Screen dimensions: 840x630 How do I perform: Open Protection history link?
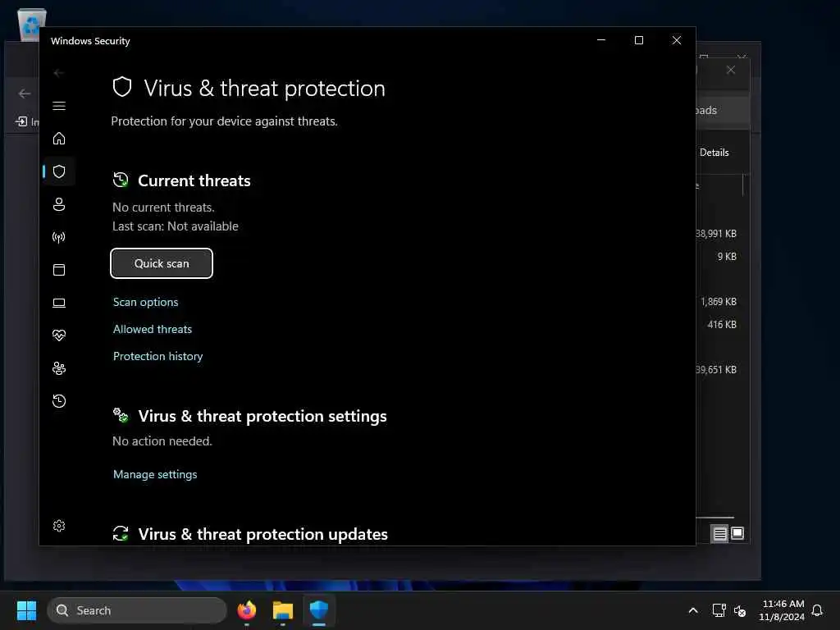pos(157,356)
